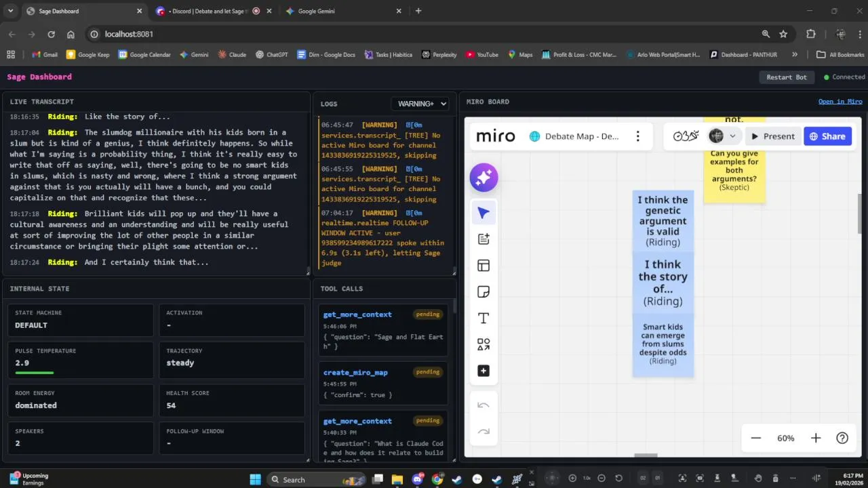Zoom out the Miro board
This screenshot has height=488, width=868.
click(756, 439)
